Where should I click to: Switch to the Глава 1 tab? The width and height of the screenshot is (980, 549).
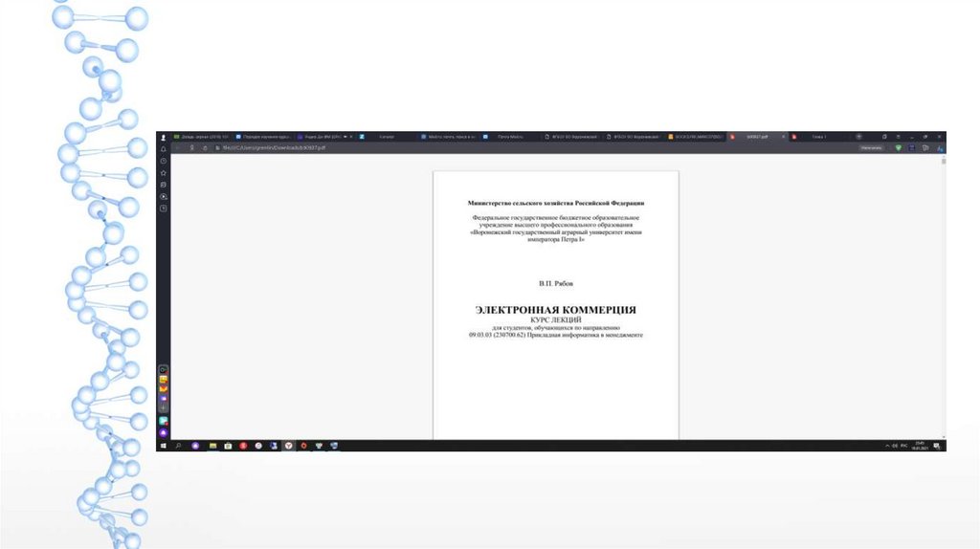click(819, 137)
